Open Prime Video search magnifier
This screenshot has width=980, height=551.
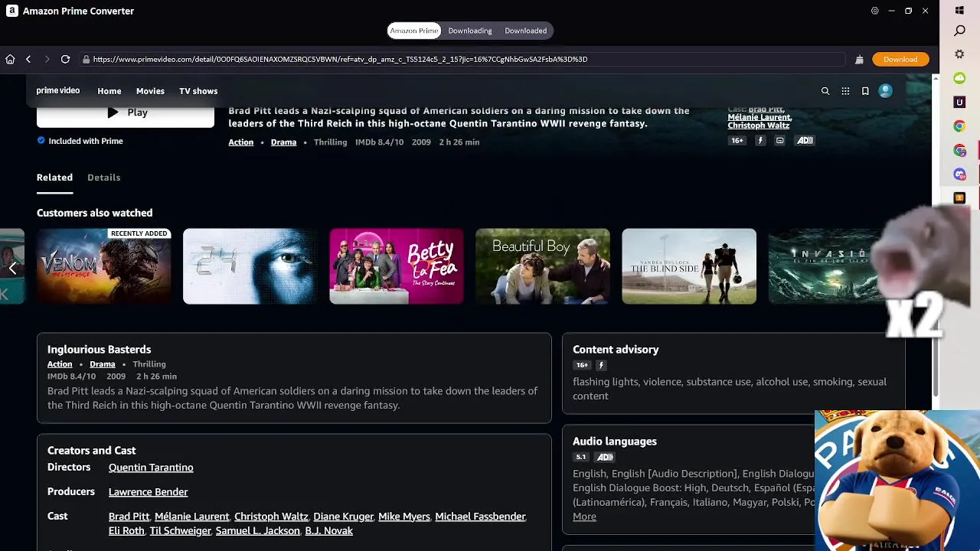click(825, 91)
